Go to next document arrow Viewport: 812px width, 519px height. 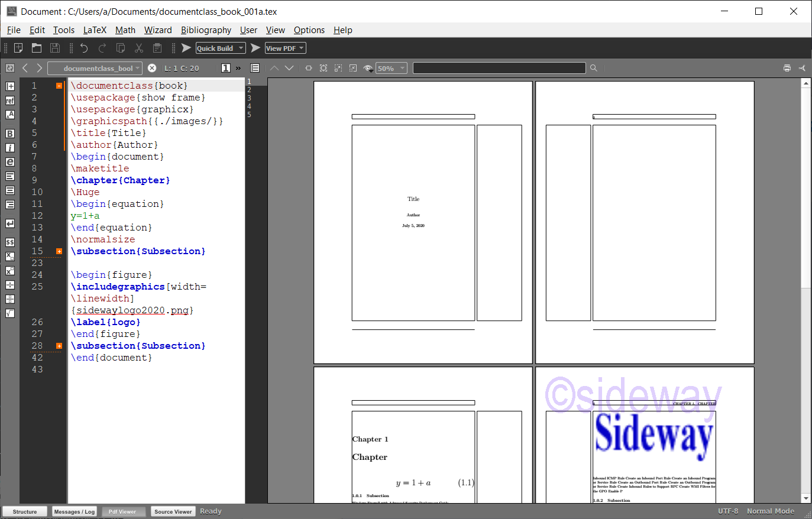tap(39, 68)
